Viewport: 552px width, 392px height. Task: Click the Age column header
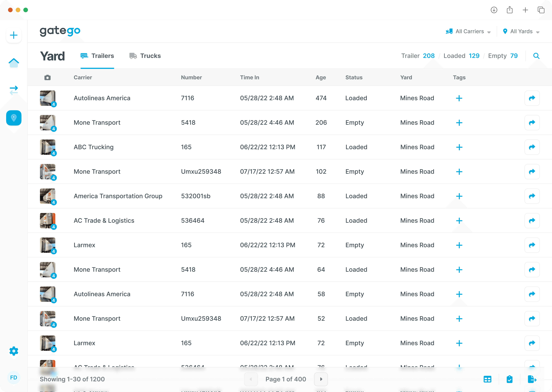(x=321, y=78)
